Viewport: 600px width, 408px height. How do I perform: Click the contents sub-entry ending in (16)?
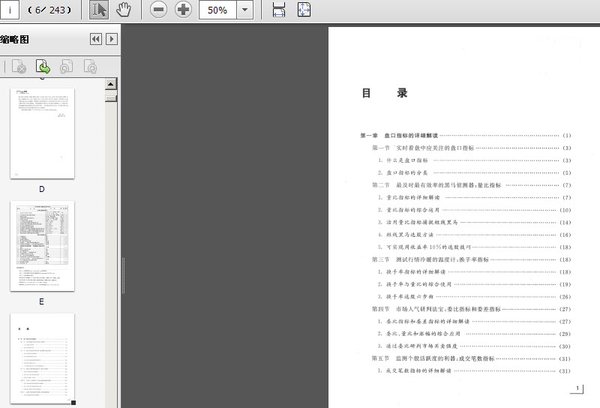pyautogui.click(x=474, y=235)
